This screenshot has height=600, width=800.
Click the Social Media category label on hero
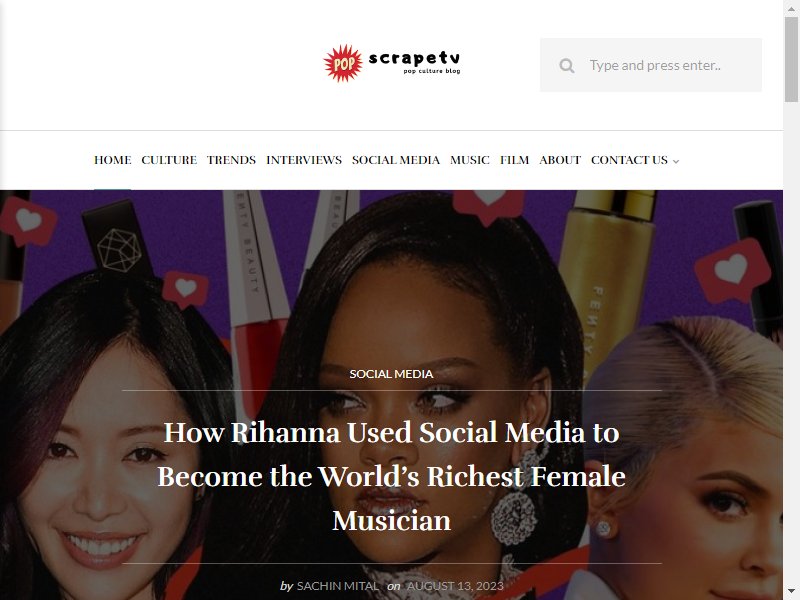click(x=391, y=374)
